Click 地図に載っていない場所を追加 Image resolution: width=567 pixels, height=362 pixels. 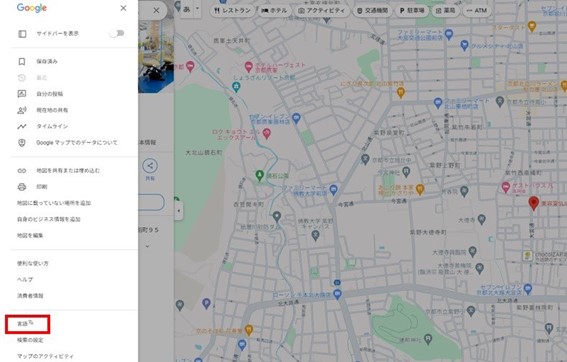(54, 203)
